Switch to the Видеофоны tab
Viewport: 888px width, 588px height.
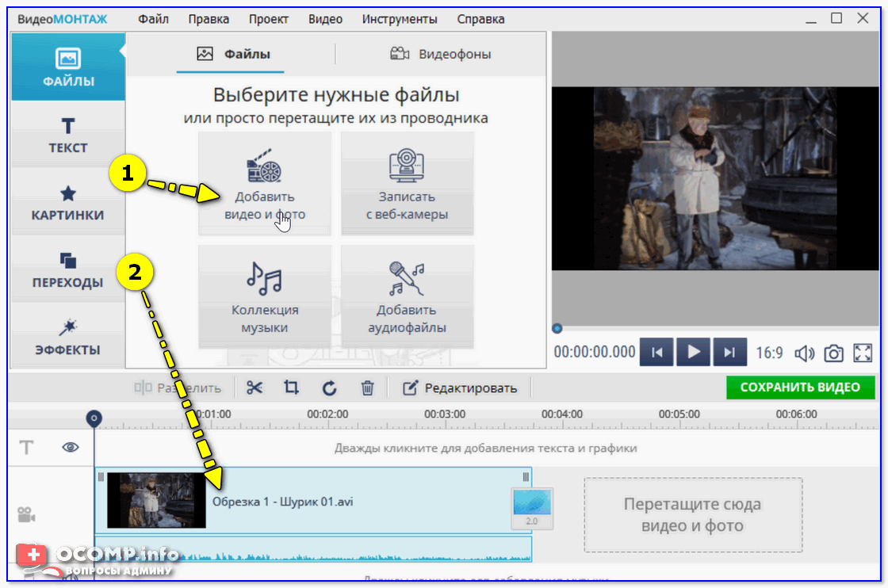click(441, 55)
